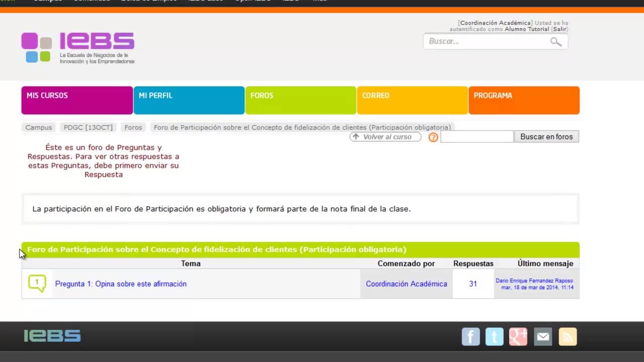
Task: Open the Twitter icon in the footer
Action: (495, 336)
